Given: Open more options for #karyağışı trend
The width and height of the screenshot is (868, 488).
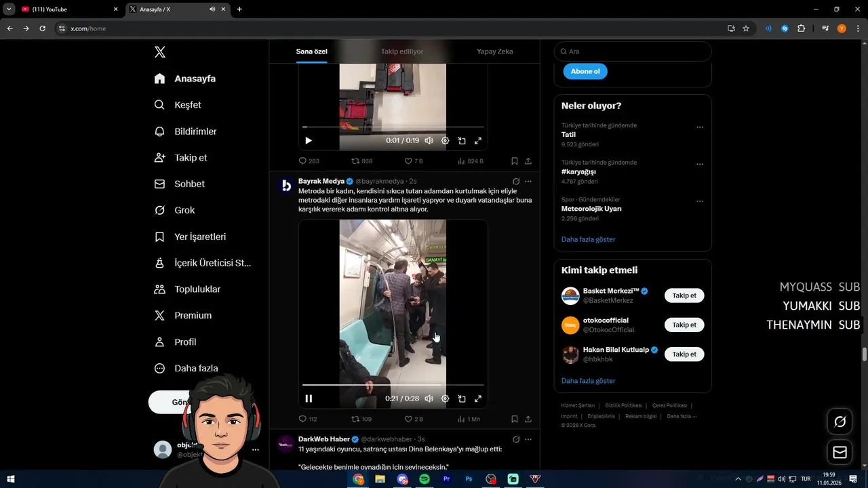Looking at the screenshot, I should pos(700,165).
